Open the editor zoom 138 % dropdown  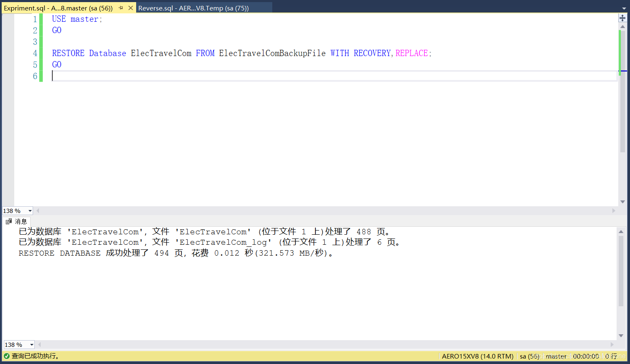[30, 211]
